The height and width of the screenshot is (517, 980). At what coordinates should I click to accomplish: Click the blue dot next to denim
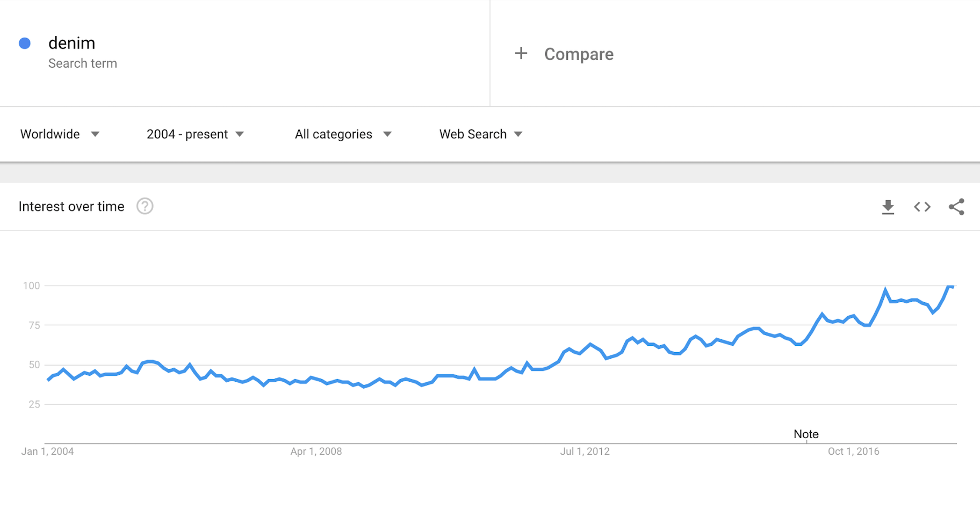pyautogui.click(x=25, y=43)
